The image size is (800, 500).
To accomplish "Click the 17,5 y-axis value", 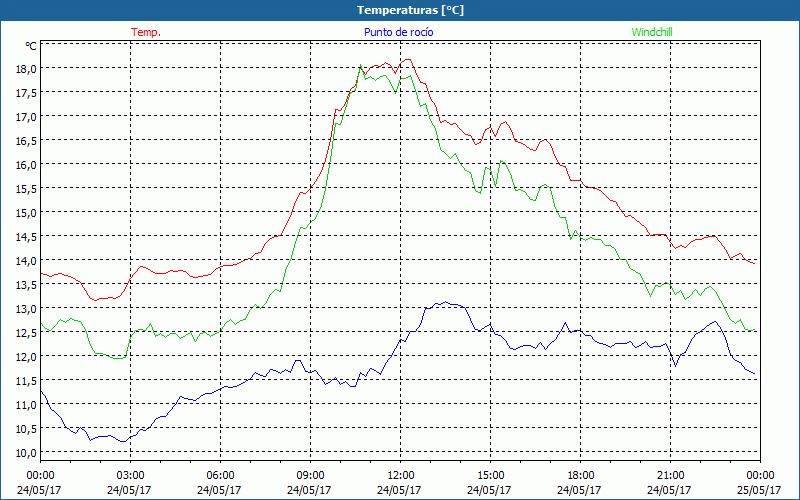I will click(27, 92).
